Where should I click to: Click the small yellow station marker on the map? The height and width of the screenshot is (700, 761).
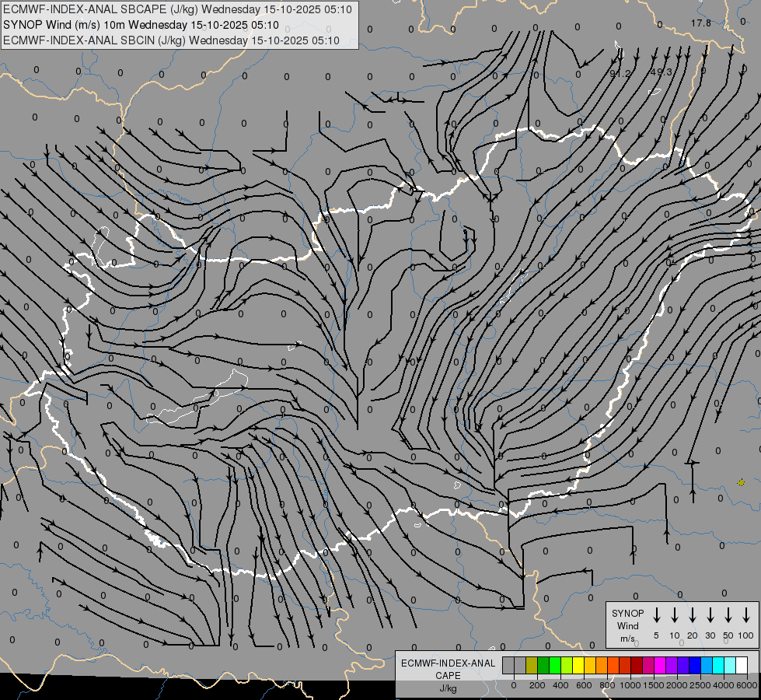coord(741,482)
